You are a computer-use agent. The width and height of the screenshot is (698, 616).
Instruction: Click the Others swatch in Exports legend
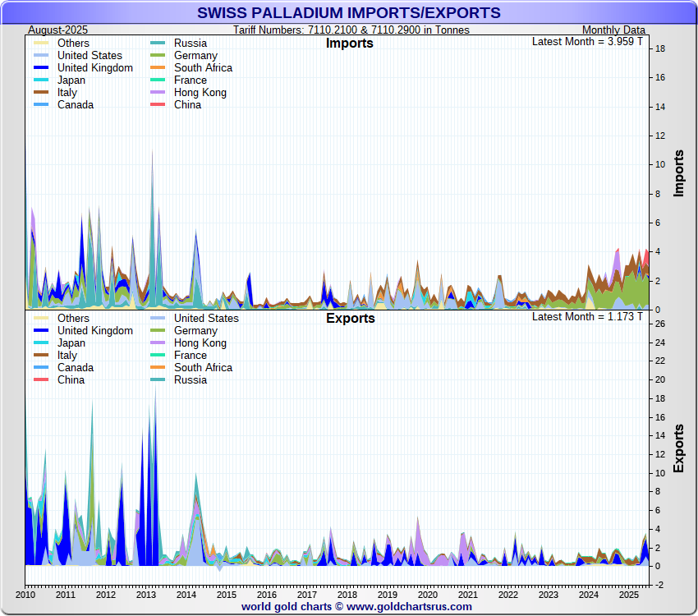coord(44,319)
